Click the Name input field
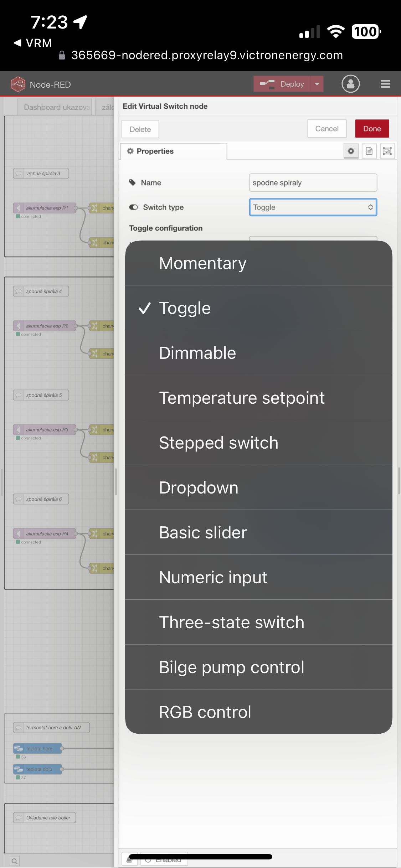401x868 pixels. [x=313, y=183]
